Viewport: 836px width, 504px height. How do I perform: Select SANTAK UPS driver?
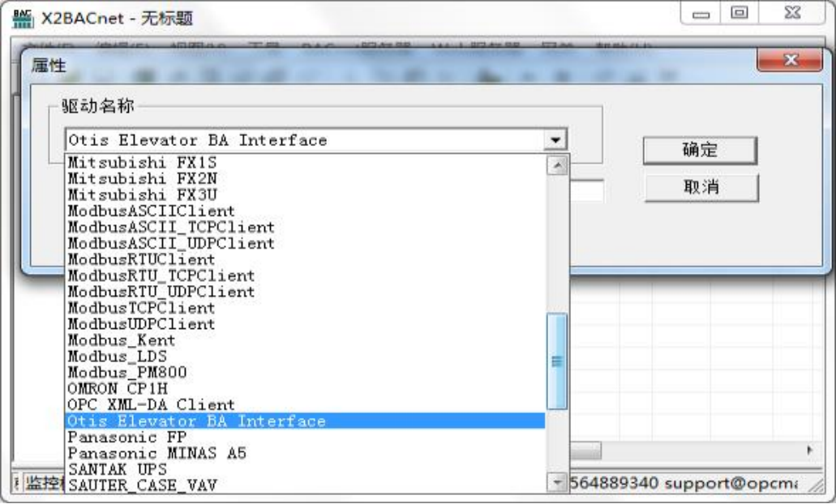click(x=305, y=469)
